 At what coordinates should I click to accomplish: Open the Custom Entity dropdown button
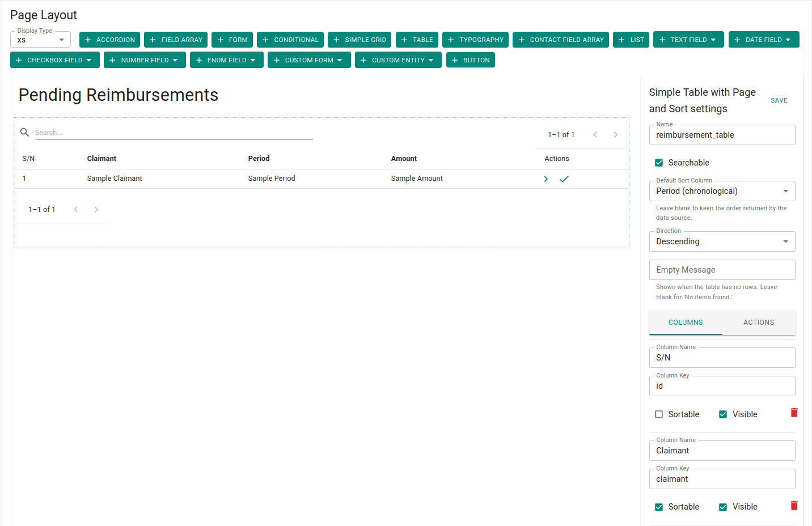point(398,60)
